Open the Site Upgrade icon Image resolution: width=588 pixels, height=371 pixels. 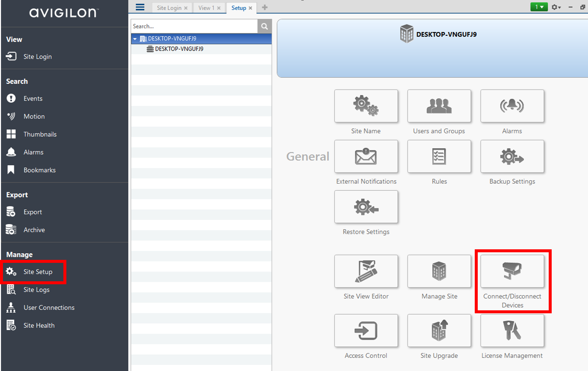439,330
